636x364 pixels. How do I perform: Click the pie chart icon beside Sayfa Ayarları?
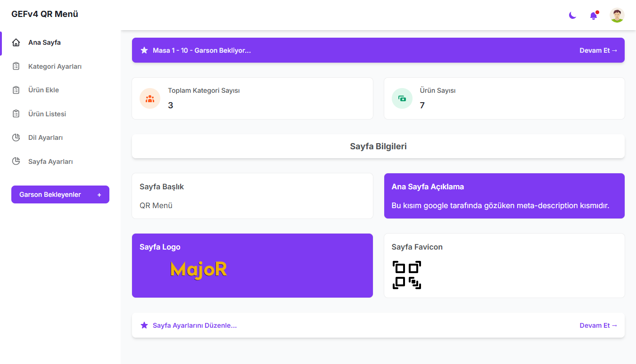[16, 162]
